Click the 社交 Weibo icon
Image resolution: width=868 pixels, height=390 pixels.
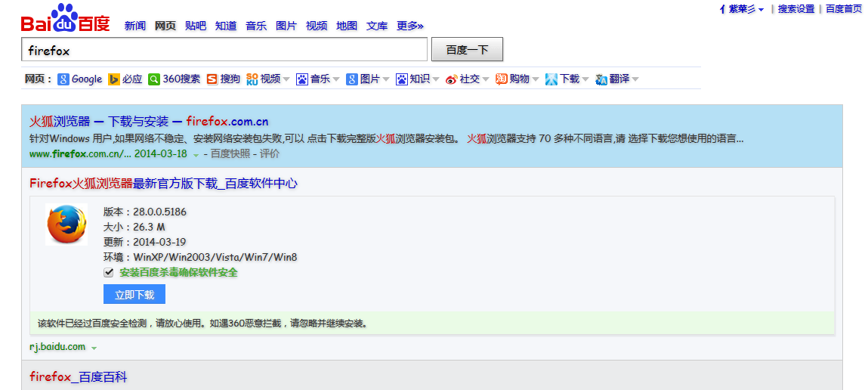[x=452, y=79]
